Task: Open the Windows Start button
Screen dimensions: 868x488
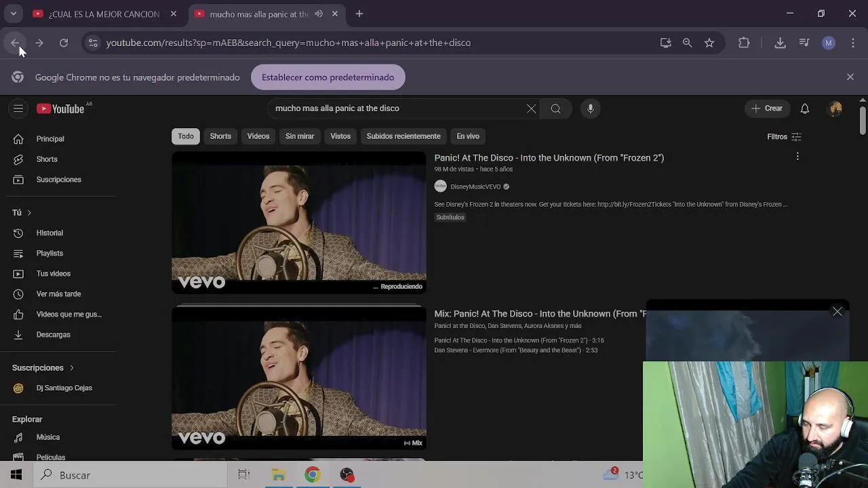Action: pos(16,475)
